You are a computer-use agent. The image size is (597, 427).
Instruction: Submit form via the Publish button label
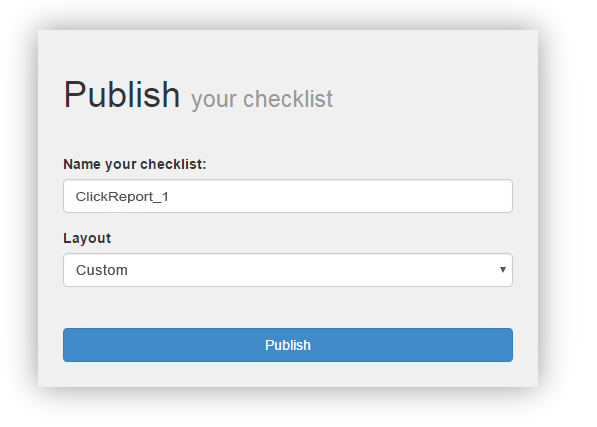point(288,345)
